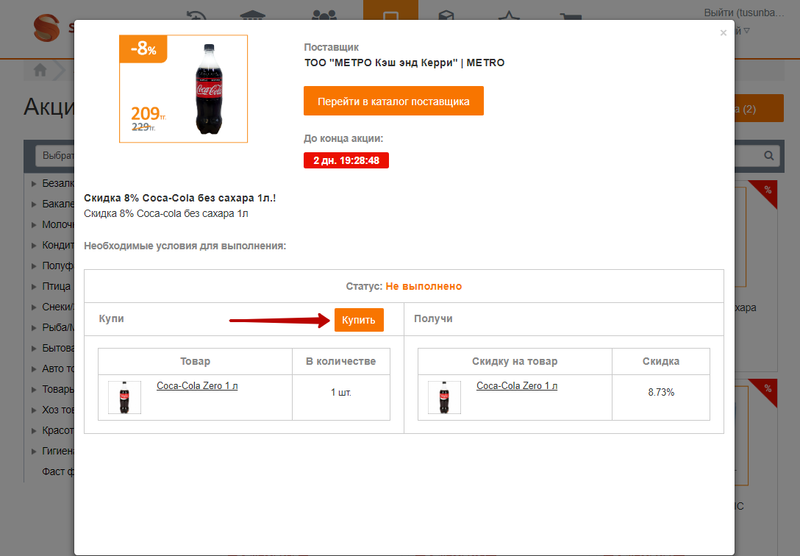Click the highlighted orange tab icon in navigation
Image resolution: width=800 pixels, height=556 pixels.
click(391, 10)
